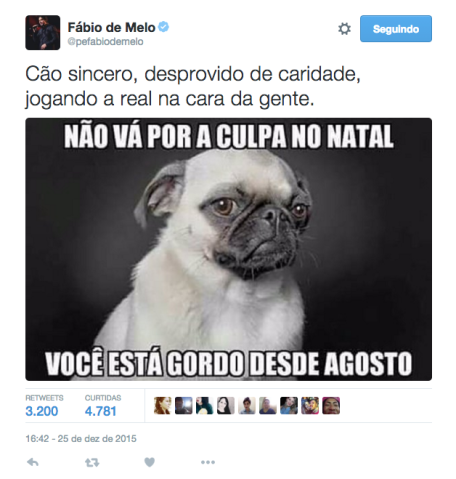This screenshot has height=479, width=456.
Task: Open more options ellipsis icon
Action: [x=208, y=462]
